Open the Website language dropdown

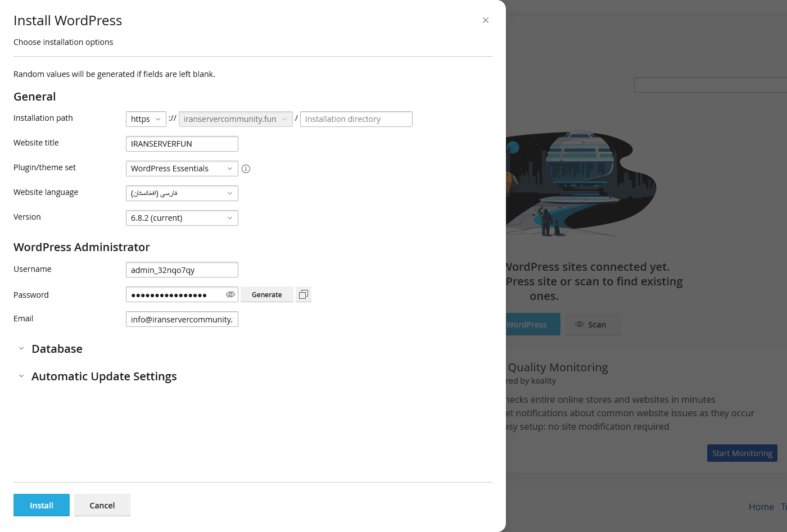pos(182,193)
